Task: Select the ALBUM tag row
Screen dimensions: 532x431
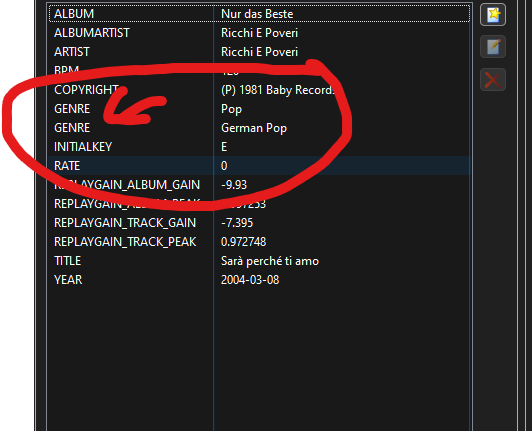Action: pos(260,14)
